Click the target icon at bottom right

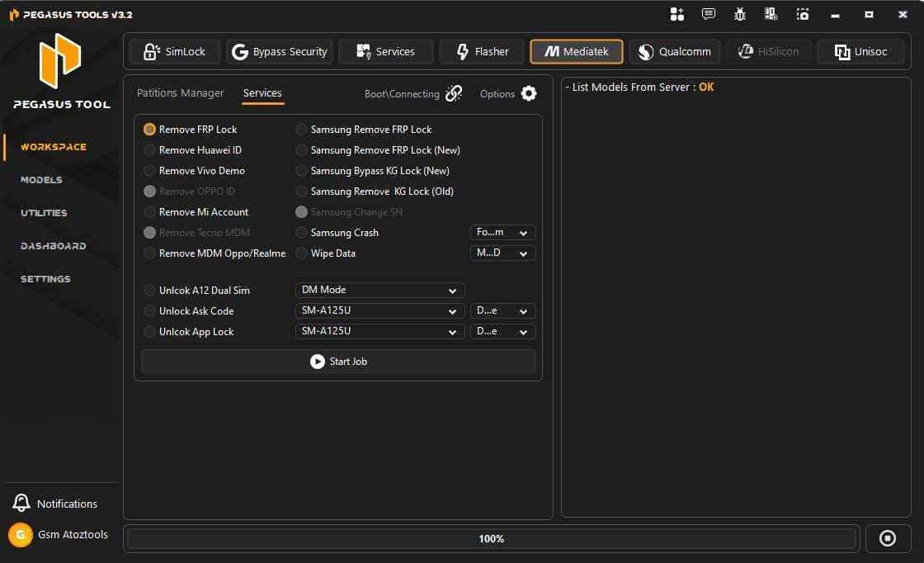[x=888, y=538]
